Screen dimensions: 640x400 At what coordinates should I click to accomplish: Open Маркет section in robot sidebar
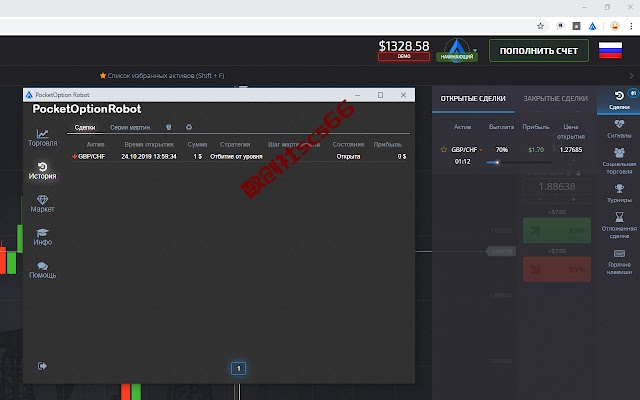coord(42,204)
